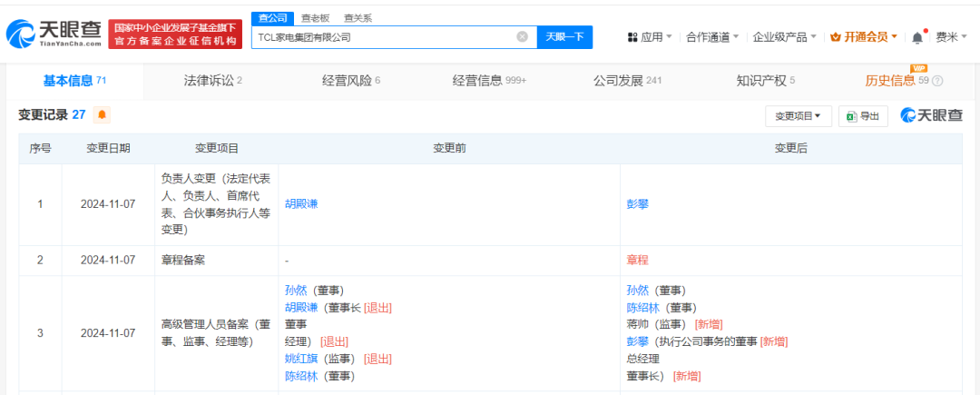Expand the 企业级产品 menu
Image resolution: width=980 pixels, height=395 pixels.
784,37
